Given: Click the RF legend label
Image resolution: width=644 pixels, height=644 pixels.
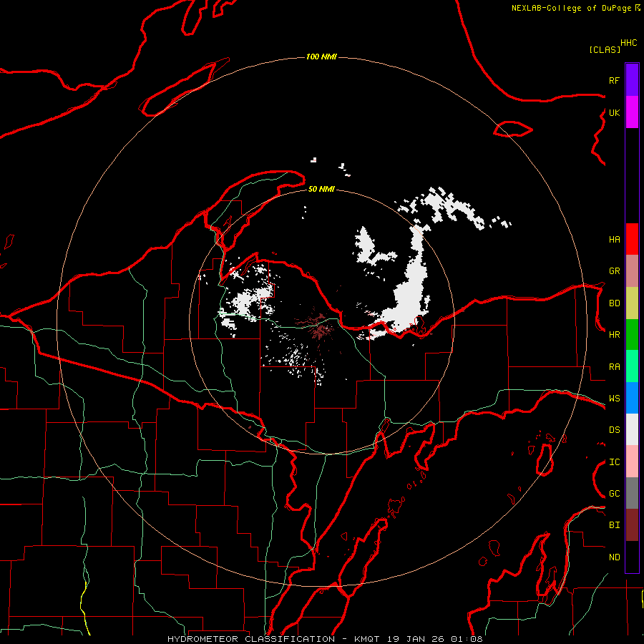Looking at the screenshot, I should [614, 80].
